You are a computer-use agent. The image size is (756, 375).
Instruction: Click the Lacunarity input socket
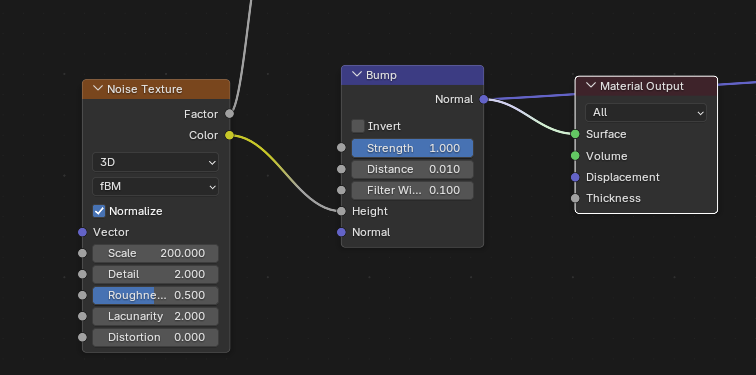click(82, 316)
